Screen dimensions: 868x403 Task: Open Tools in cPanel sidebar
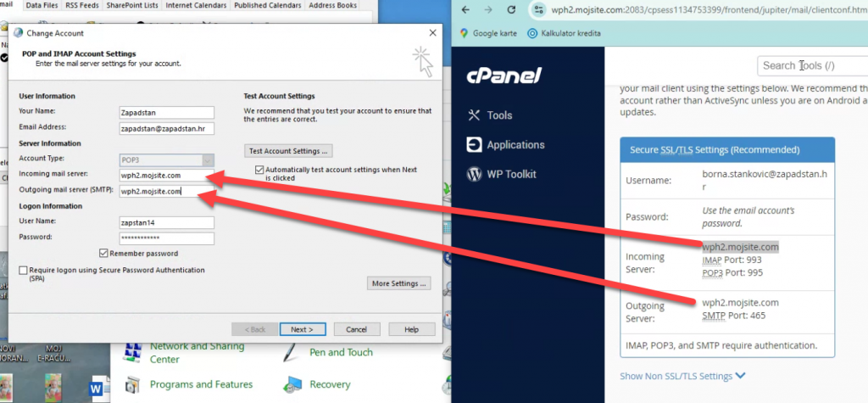499,115
